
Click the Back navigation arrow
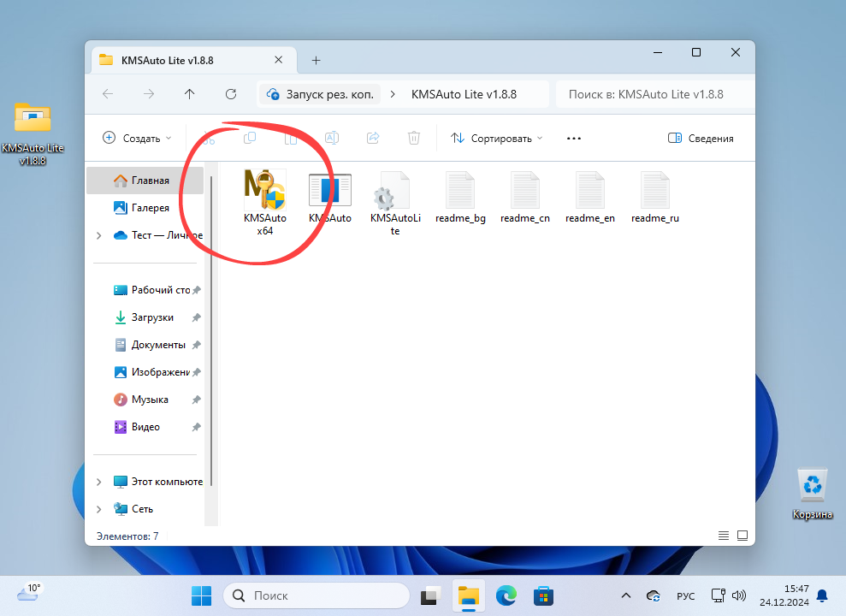click(x=108, y=94)
